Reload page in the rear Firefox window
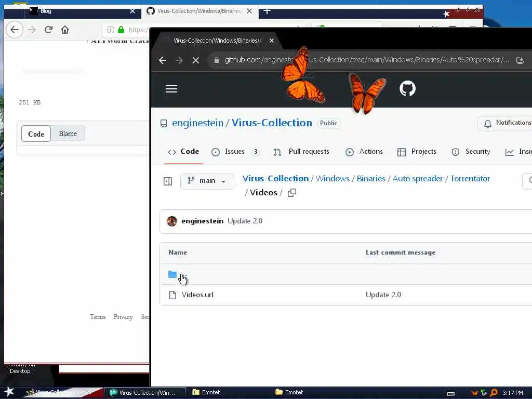 tap(48, 30)
